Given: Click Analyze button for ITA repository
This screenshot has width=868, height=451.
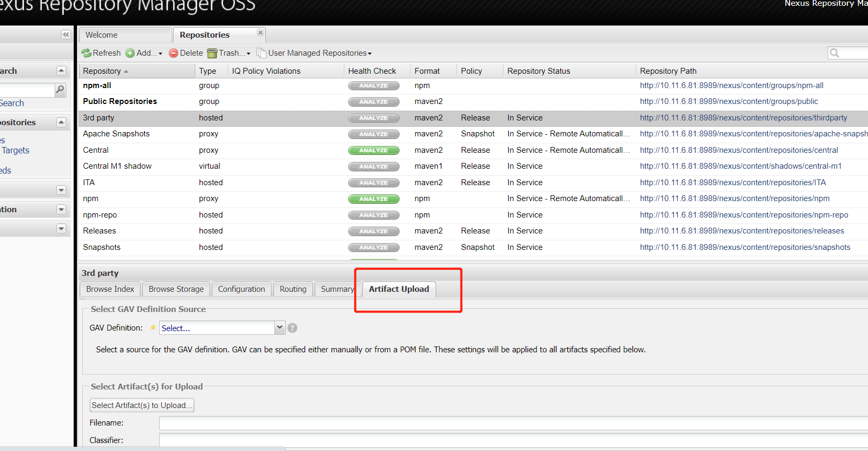Looking at the screenshot, I should pyautogui.click(x=374, y=183).
